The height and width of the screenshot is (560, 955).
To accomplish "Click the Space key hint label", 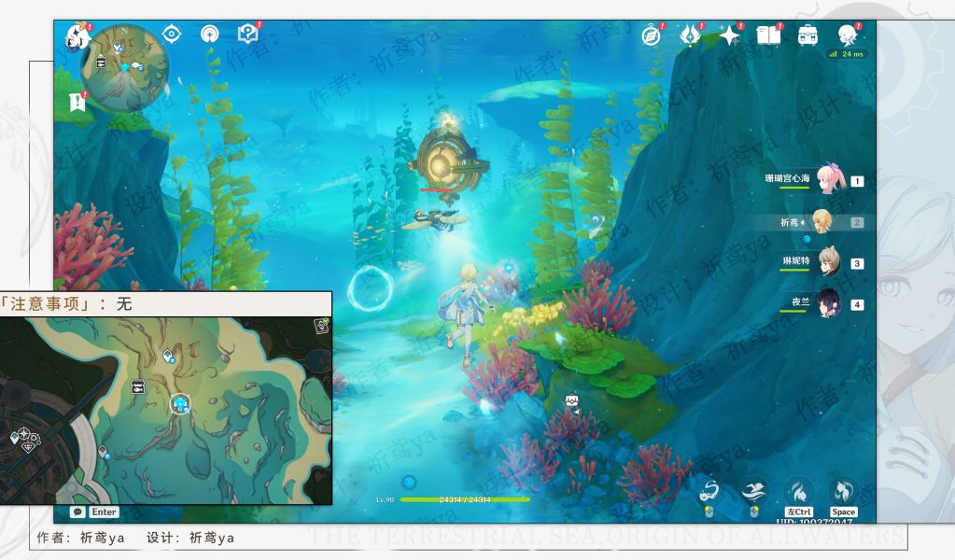I will [844, 511].
